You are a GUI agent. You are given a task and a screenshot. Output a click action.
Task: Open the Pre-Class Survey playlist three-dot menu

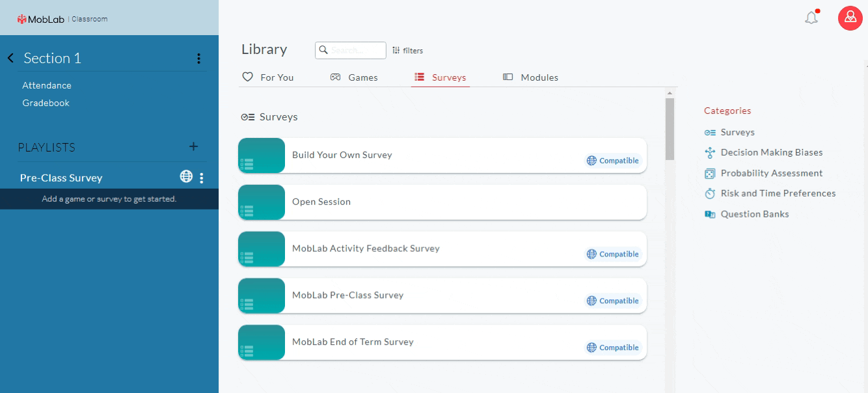pyautogui.click(x=202, y=178)
